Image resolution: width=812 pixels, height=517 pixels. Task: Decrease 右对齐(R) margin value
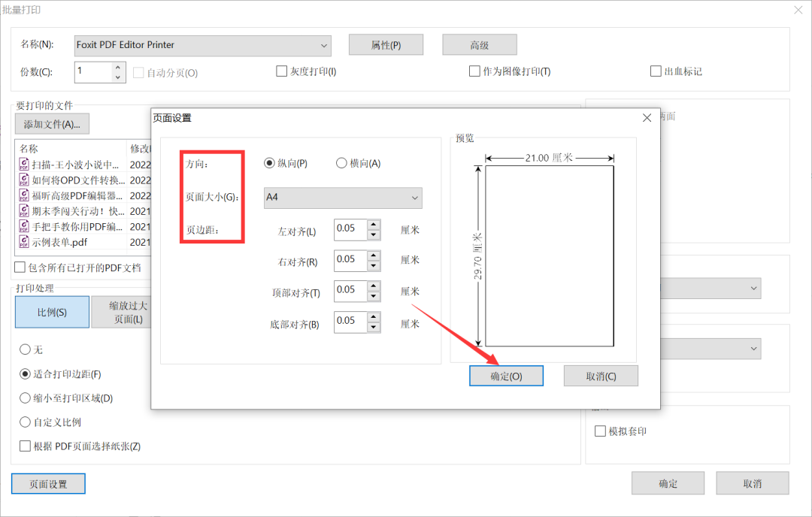374,266
